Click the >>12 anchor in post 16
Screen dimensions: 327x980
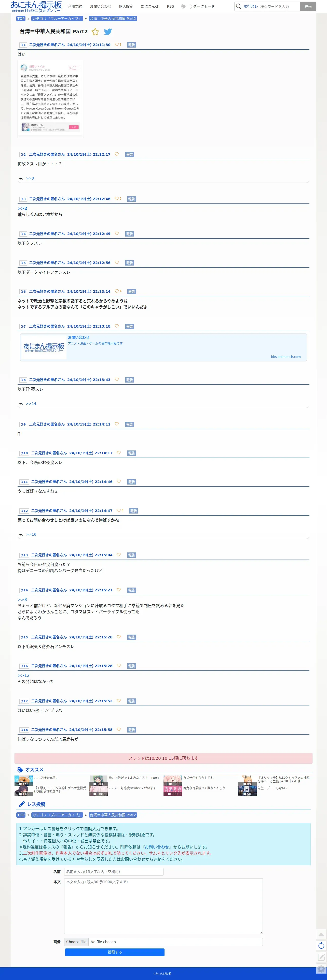coord(23,676)
